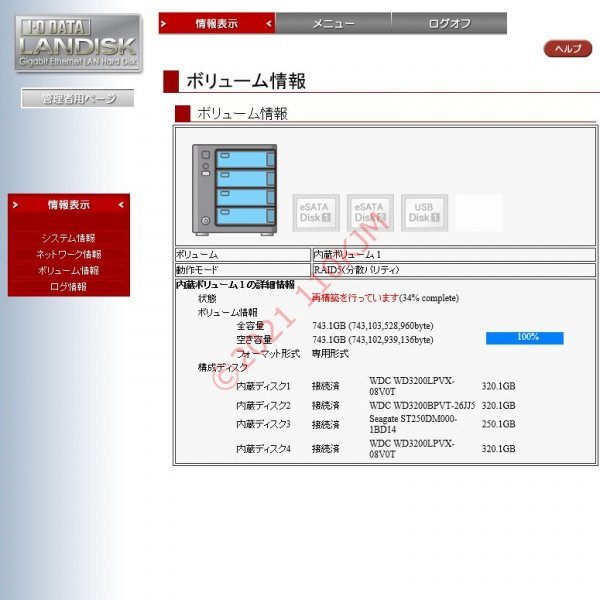Click the ログオフ tab to log off
This screenshot has width=600, height=600.
click(450, 23)
